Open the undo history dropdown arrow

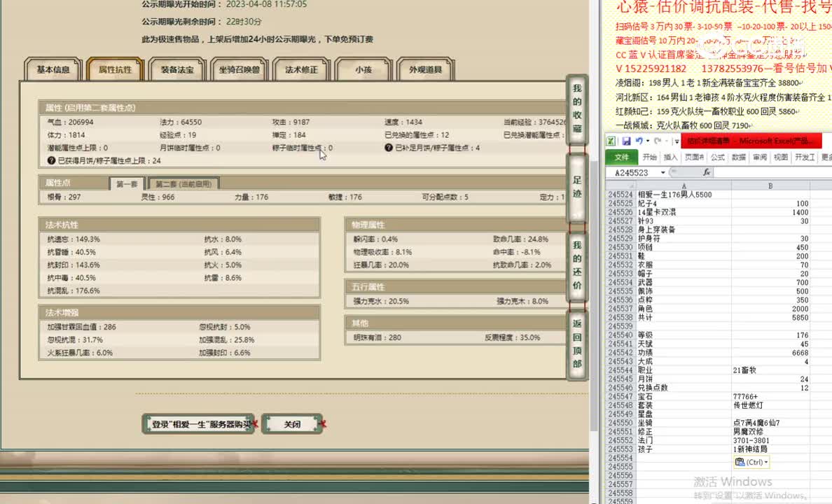(647, 141)
